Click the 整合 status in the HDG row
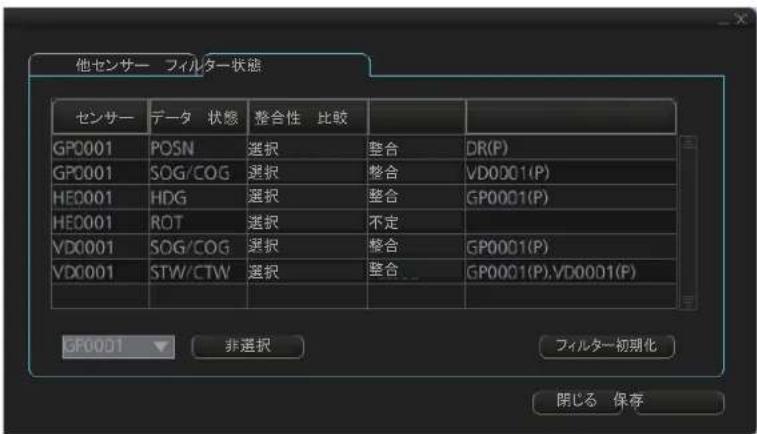Screen dimensions: 757x434 pyautogui.click(x=416, y=197)
